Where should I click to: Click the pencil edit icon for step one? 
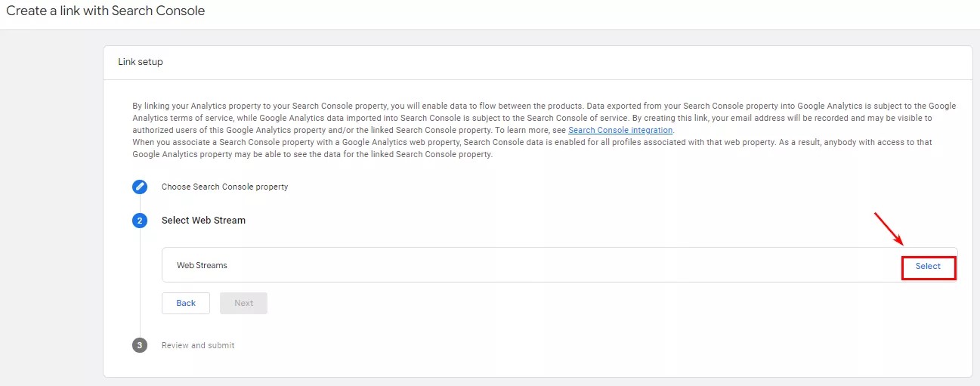point(140,187)
